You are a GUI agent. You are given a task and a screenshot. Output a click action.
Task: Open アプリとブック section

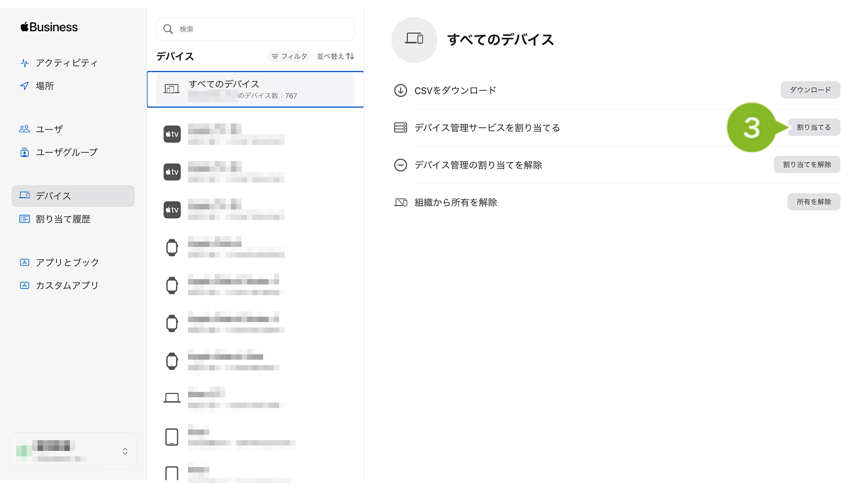[x=67, y=263]
